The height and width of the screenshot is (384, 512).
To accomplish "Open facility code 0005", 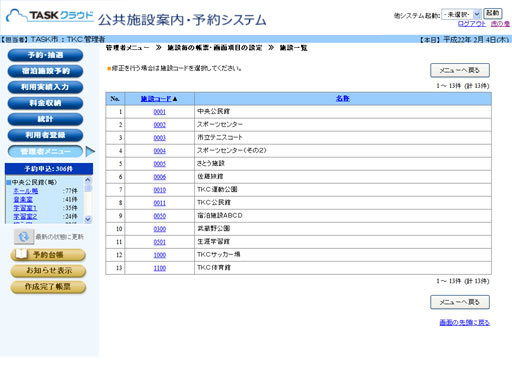I will point(160,164).
